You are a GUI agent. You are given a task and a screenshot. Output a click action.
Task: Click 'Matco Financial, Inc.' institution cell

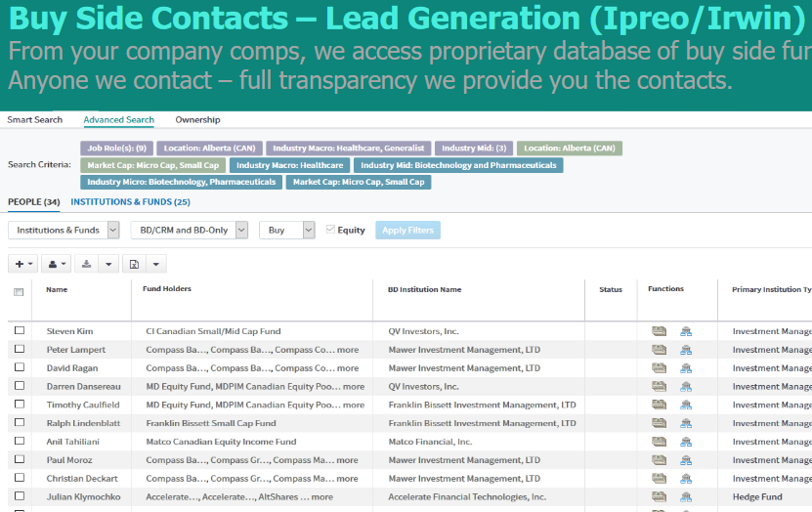(x=430, y=442)
